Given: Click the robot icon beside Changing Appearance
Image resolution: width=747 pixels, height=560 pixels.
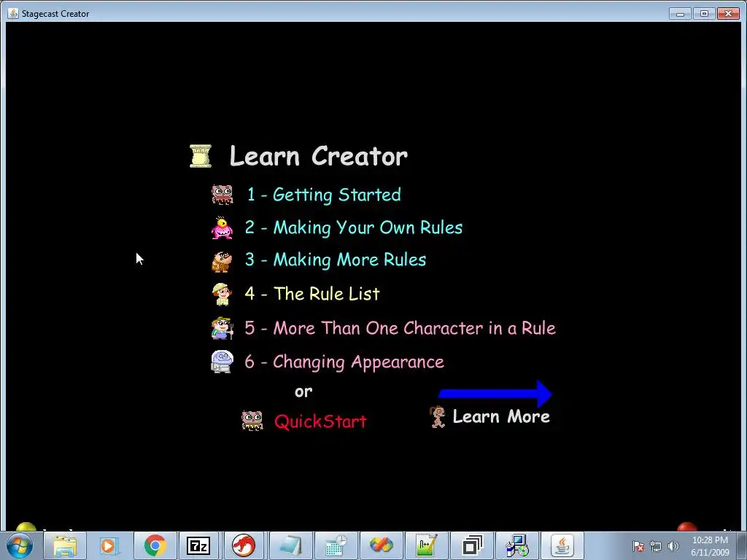Looking at the screenshot, I should tap(222, 362).
